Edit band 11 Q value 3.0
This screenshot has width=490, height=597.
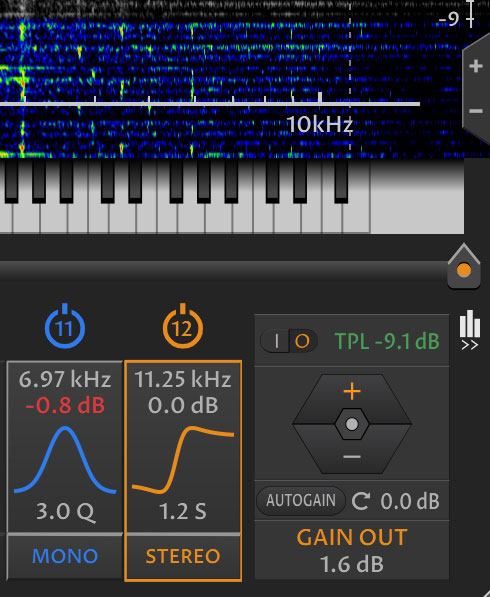tap(65, 512)
